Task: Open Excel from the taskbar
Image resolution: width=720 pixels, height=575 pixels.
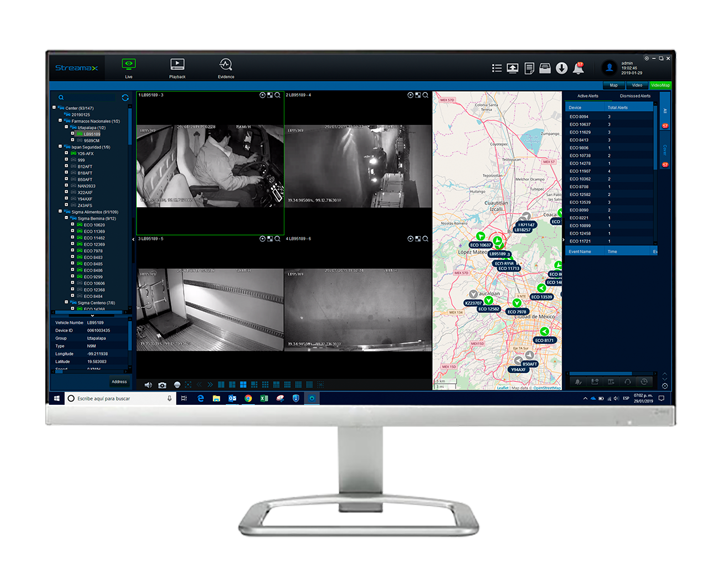Action: pyautogui.click(x=264, y=399)
